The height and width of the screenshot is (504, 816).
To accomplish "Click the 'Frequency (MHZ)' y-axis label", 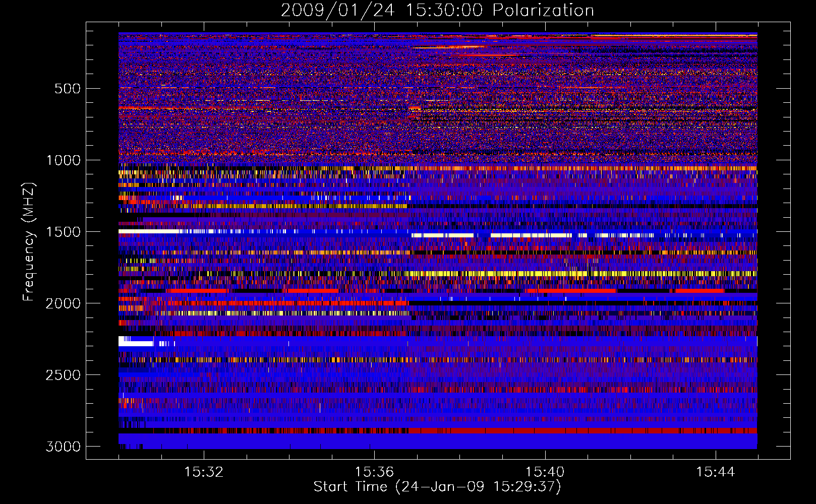I will (29, 242).
